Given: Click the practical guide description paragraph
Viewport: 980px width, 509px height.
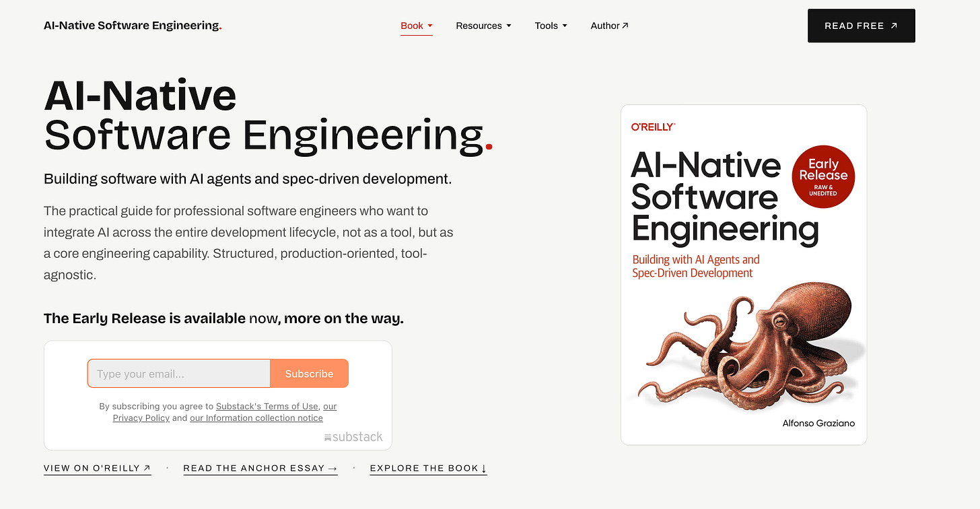Looking at the screenshot, I should (x=248, y=243).
